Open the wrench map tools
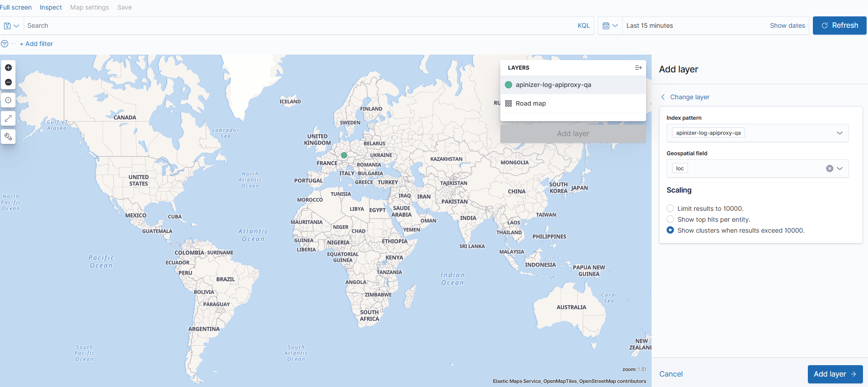 (x=8, y=137)
